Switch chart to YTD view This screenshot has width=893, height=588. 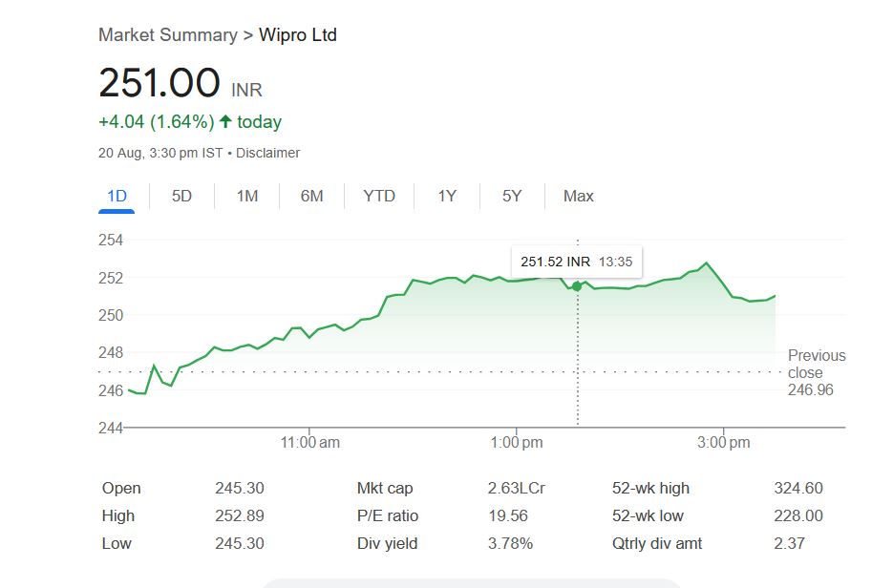379,197
